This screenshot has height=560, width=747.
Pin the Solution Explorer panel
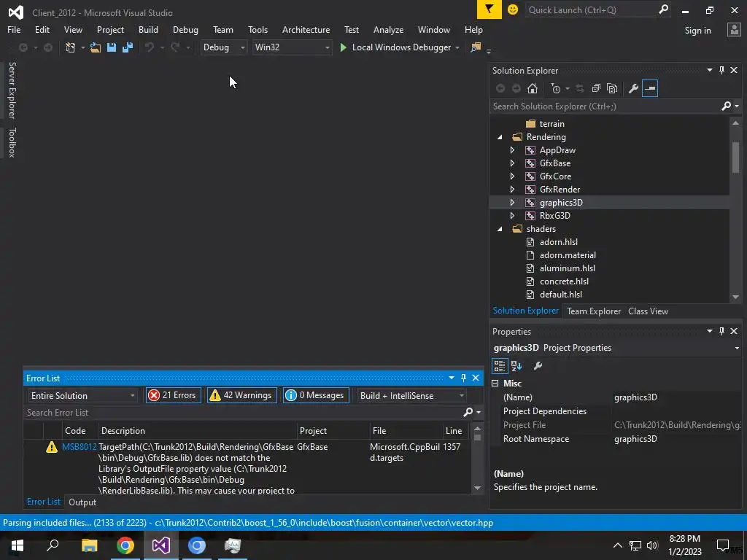coord(721,71)
